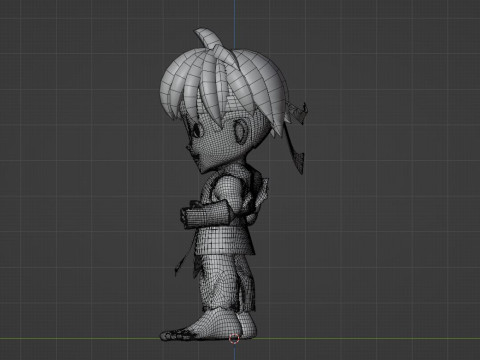Screen dimensions: 480x360
Task: Click the 3D cursor at the origin
Action: click(234, 339)
